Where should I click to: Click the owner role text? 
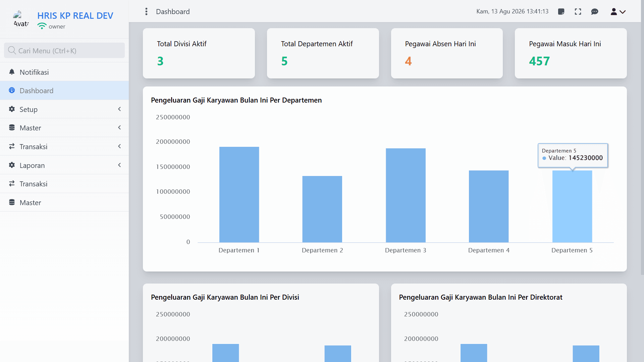click(57, 26)
